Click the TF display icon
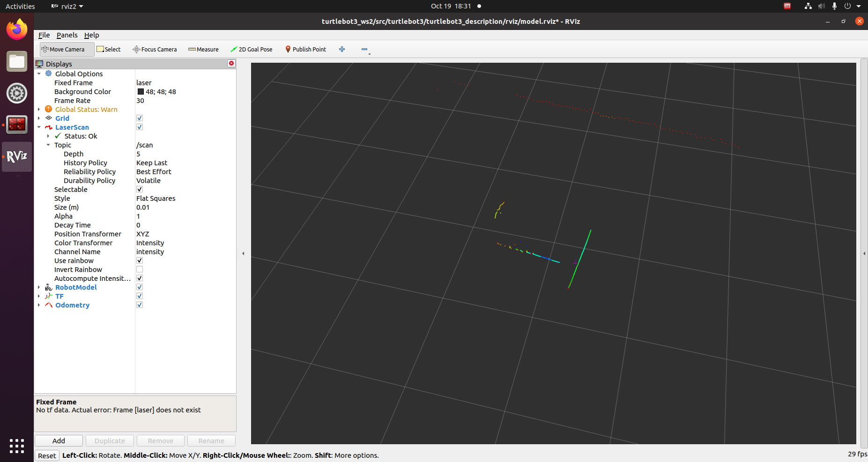Image resolution: width=868 pixels, height=462 pixels. 49,296
